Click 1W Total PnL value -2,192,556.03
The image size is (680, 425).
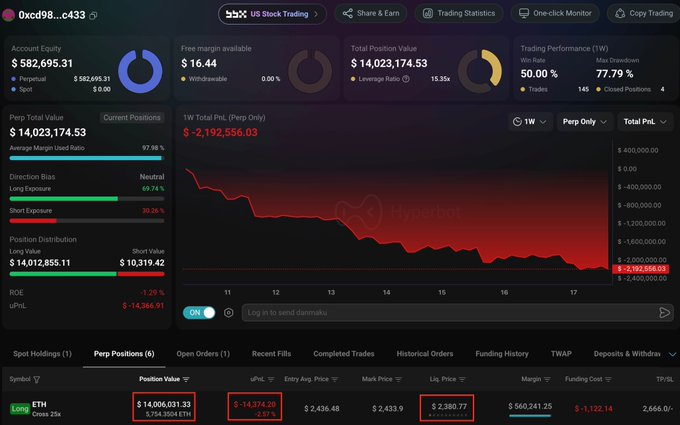coord(220,132)
